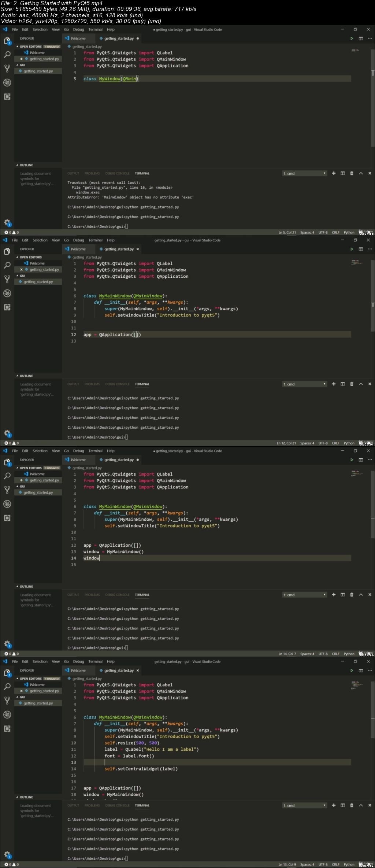Click the 'AttributeError' line in terminal output

[130, 197]
